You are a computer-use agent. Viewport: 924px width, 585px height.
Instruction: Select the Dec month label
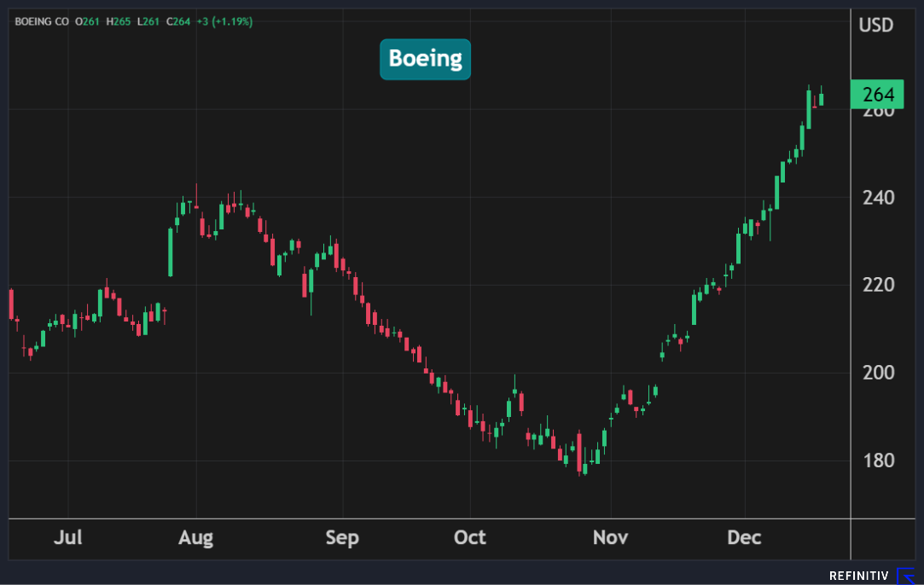point(744,538)
